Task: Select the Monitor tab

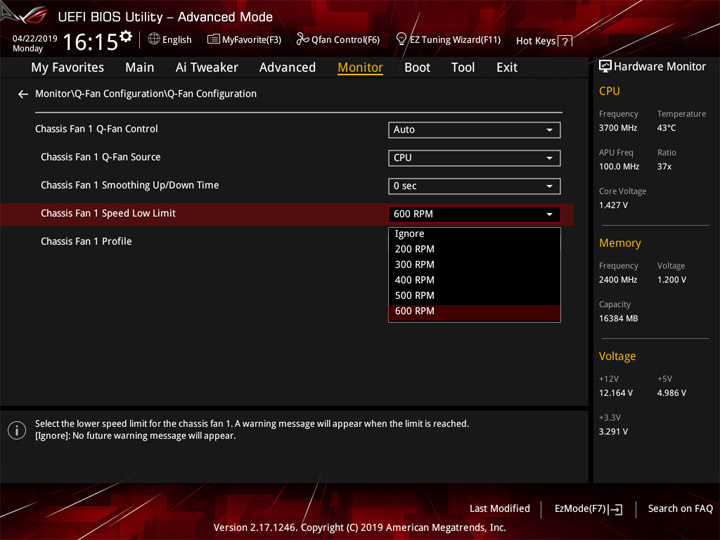Action: 360,68
